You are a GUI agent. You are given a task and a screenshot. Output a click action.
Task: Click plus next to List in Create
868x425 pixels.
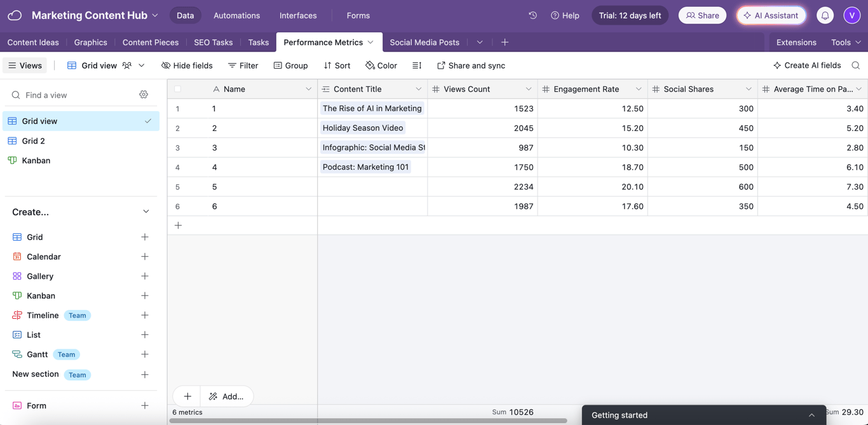pyautogui.click(x=145, y=335)
